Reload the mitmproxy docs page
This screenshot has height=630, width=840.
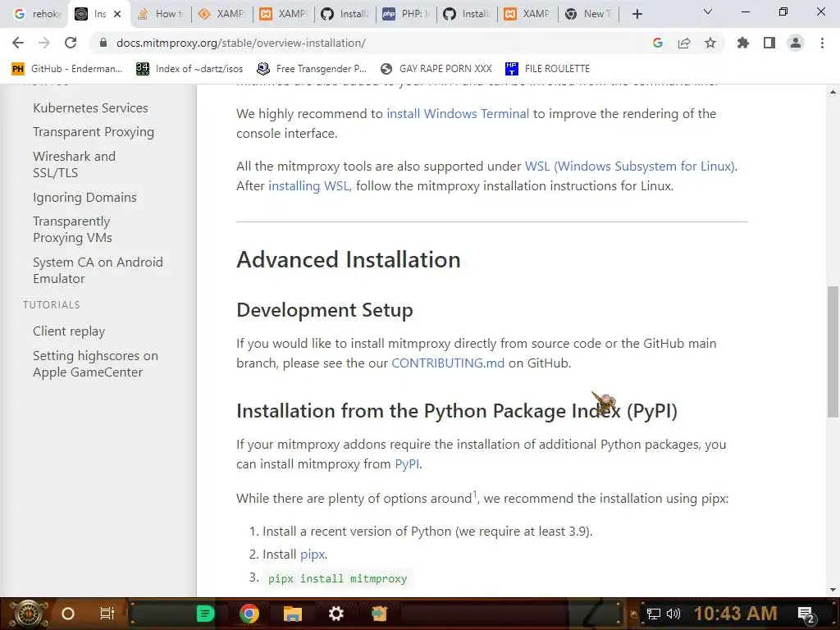pyautogui.click(x=71, y=43)
